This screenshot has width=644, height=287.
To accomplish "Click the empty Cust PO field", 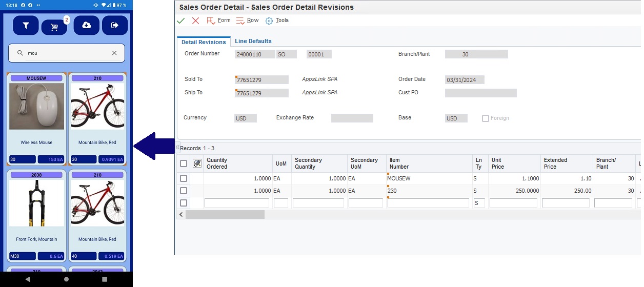I will pyautogui.click(x=481, y=93).
